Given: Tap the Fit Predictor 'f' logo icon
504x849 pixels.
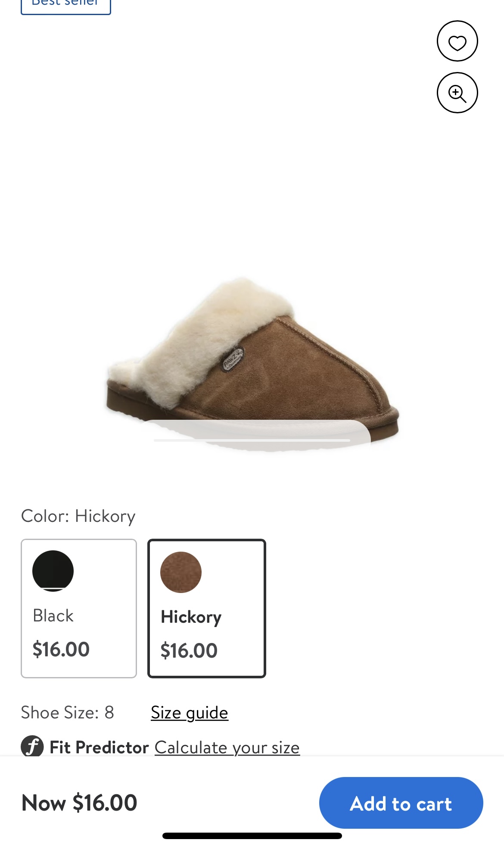Looking at the screenshot, I should (32, 746).
